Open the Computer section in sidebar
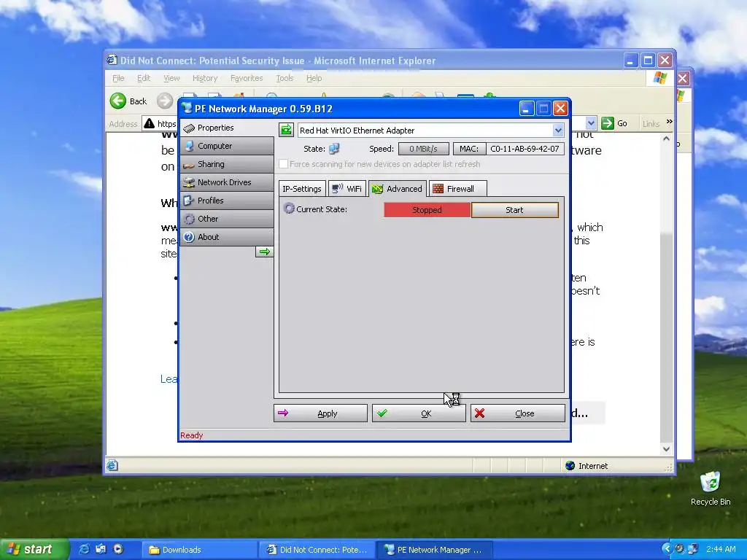 [x=227, y=146]
